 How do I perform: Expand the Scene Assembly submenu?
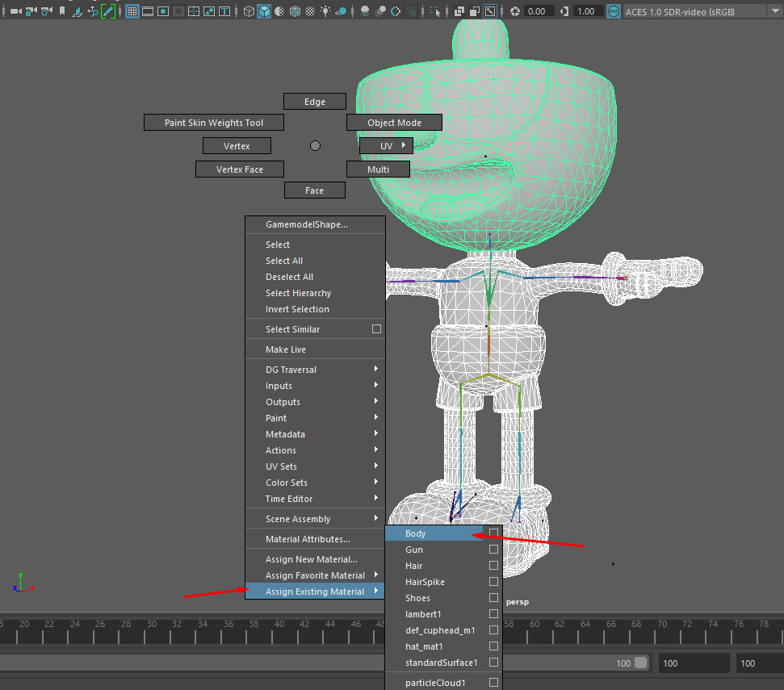point(316,519)
